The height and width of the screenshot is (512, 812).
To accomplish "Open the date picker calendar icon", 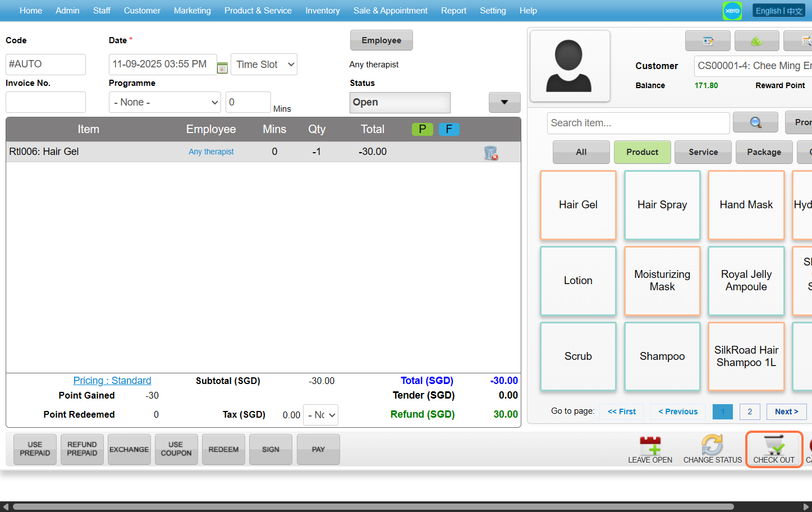I will click(222, 68).
